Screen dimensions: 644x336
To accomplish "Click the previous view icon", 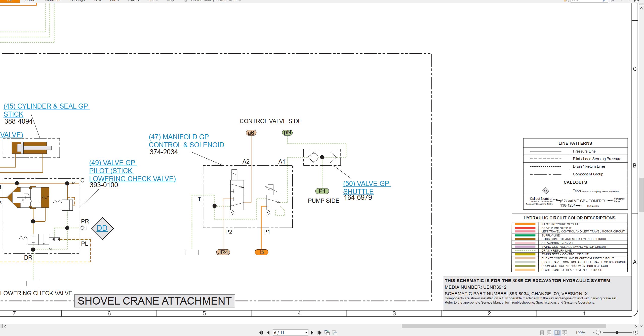I will pos(327,332).
